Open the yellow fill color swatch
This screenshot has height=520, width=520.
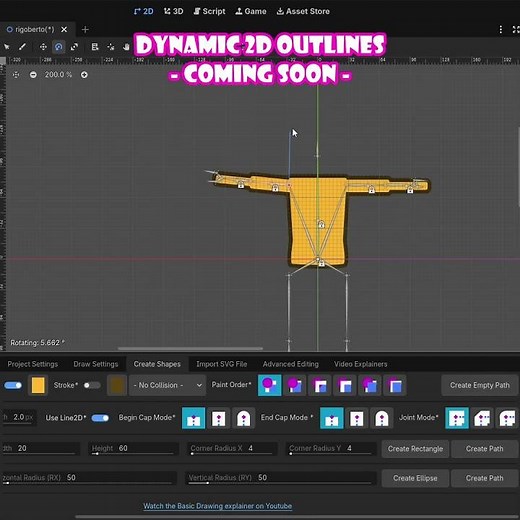point(38,385)
